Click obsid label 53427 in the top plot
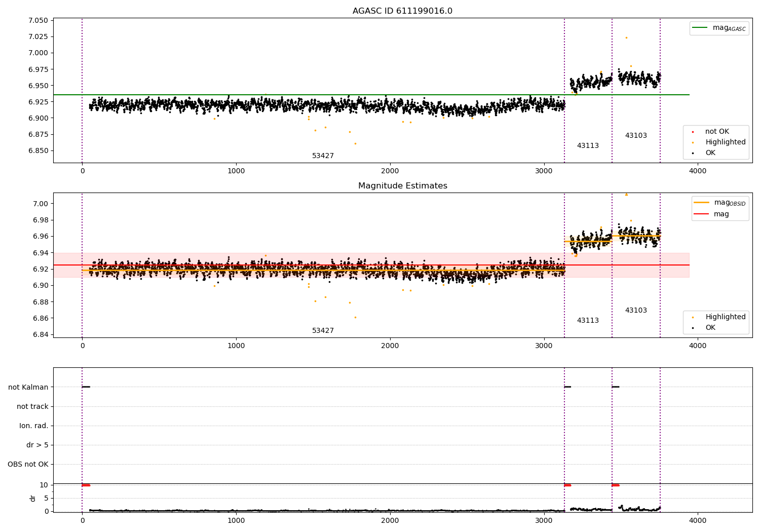Screen dimensions: 760x532 click(x=323, y=156)
